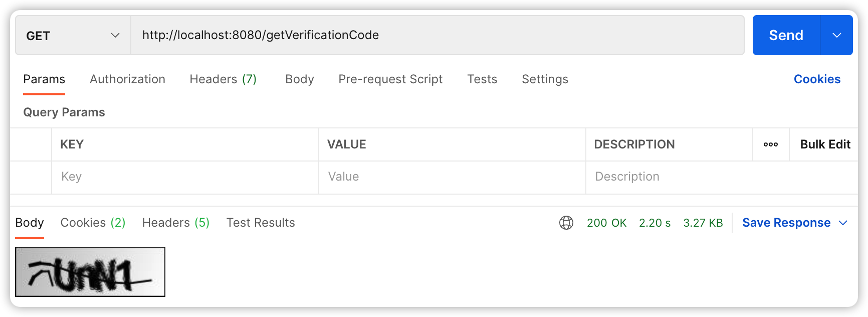Expand the Send button dropdown arrow

pos(836,35)
